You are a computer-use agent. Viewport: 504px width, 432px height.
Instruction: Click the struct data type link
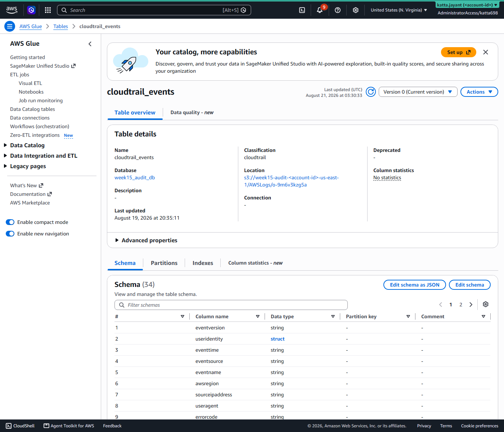pyautogui.click(x=278, y=339)
